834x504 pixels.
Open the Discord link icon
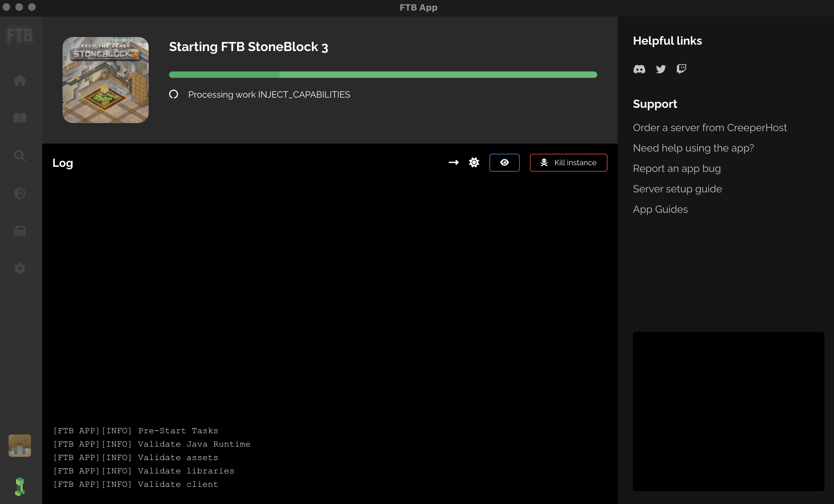coord(639,69)
